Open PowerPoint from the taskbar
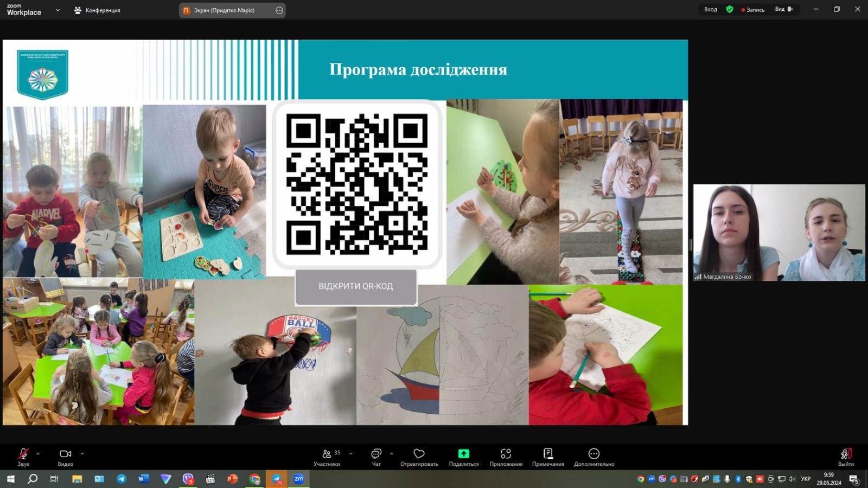 [232, 479]
